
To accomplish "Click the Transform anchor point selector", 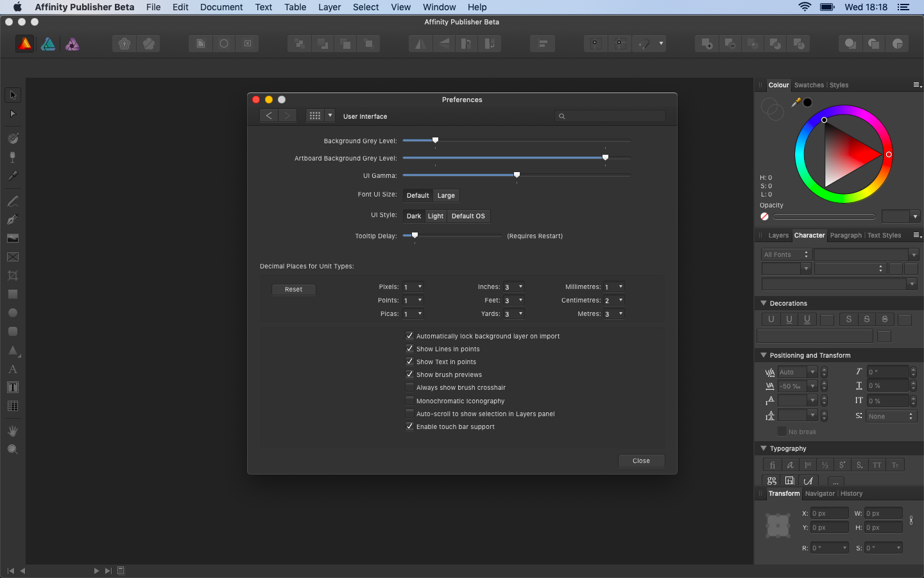I will [x=778, y=525].
